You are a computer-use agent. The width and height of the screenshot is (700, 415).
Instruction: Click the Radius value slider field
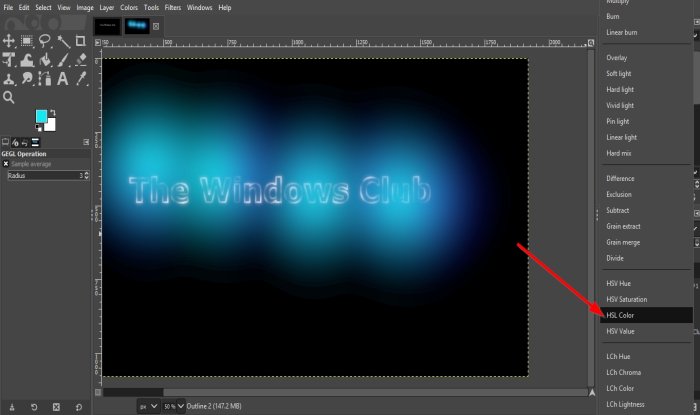pos(48,176)
